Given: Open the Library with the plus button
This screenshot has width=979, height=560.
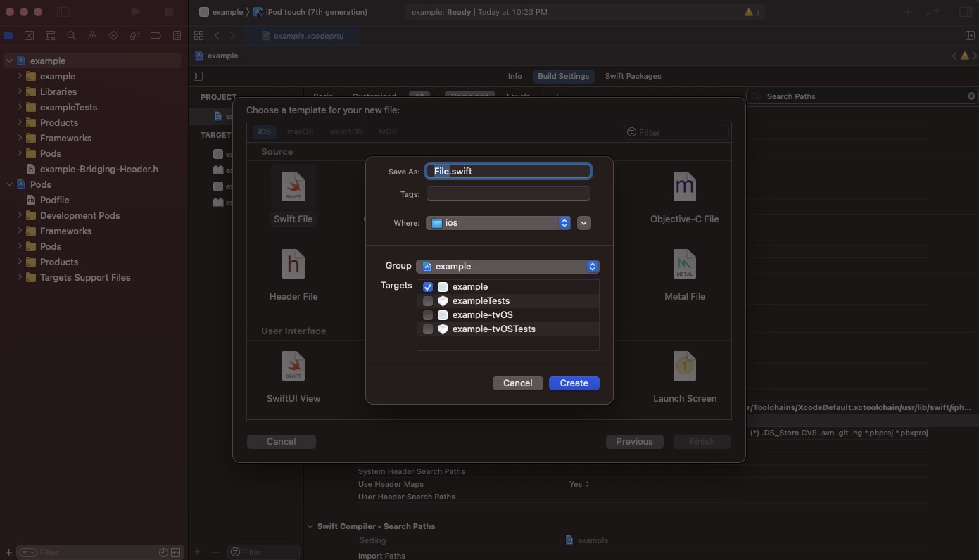Looking at the screenshot, I should [x=908, y=12].
